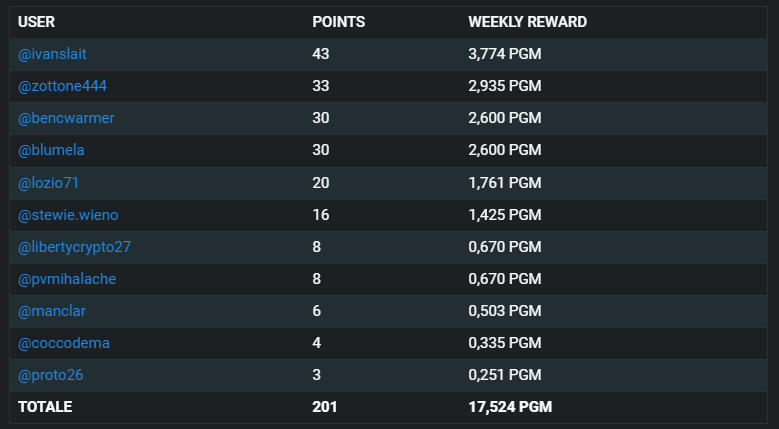
Task: Select the 3,774 PGM reward cell
Action: pyautogui.click(x=505, y=54)
